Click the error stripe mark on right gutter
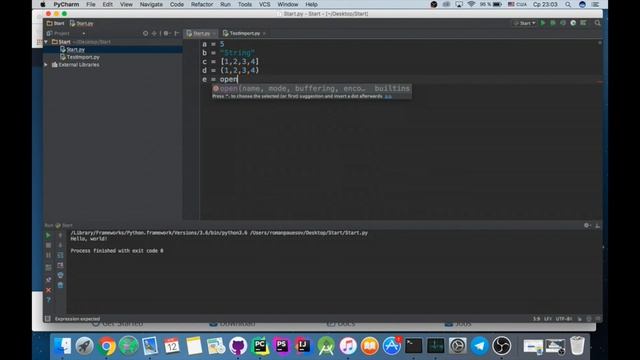 599,82
